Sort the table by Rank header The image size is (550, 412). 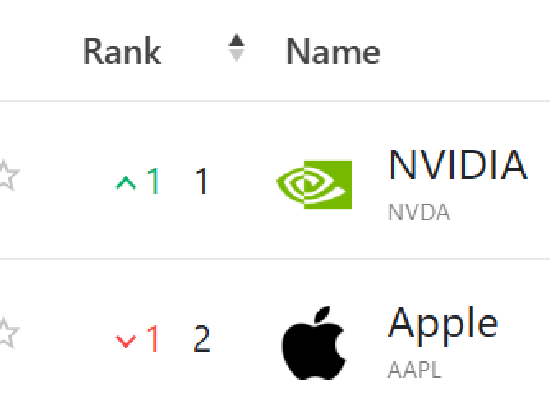122,52
